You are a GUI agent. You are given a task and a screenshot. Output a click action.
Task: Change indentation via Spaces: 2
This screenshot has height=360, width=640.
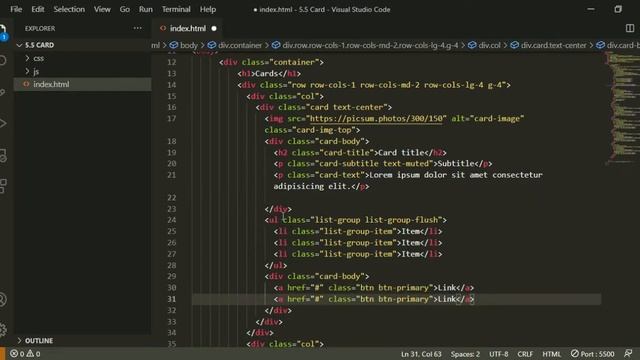click(x=465, y=353)
